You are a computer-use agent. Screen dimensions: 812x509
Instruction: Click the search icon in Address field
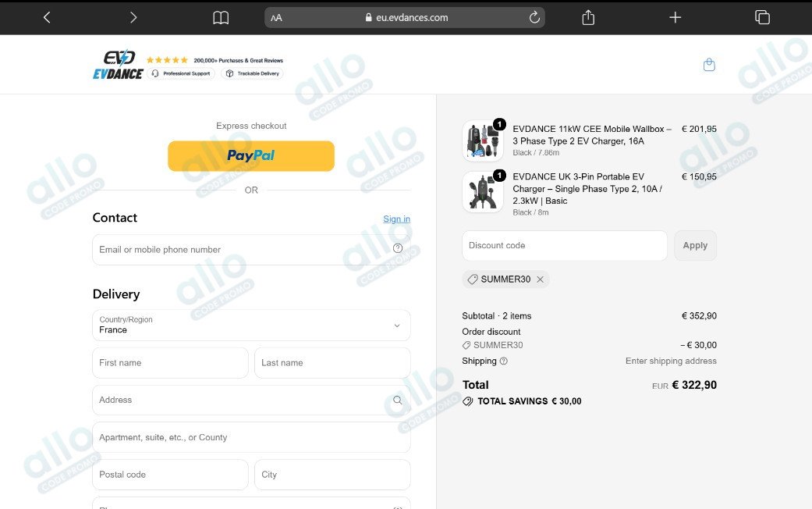click(x=397, y=400)
